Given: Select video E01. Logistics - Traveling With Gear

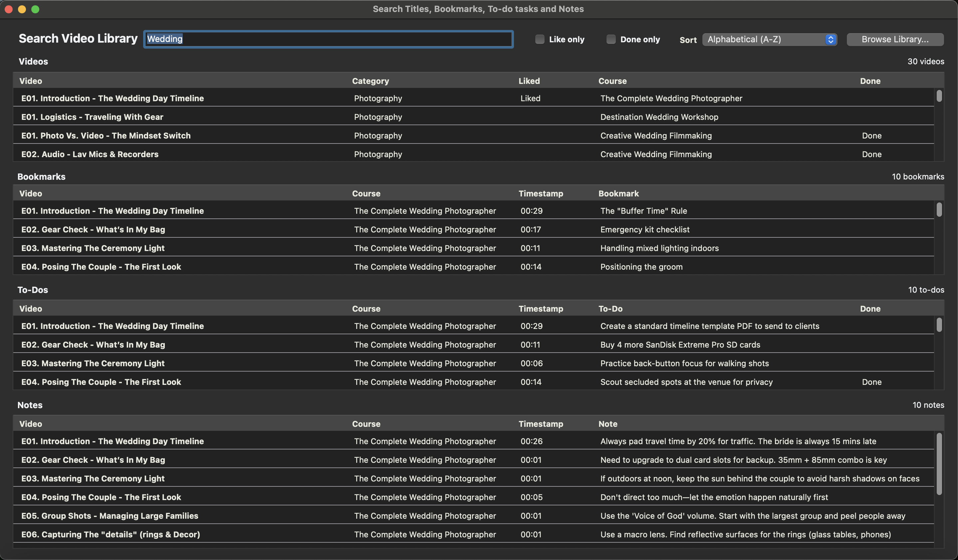Looking at the screenshot, I should pyautogui.click(x=92, y=117).
